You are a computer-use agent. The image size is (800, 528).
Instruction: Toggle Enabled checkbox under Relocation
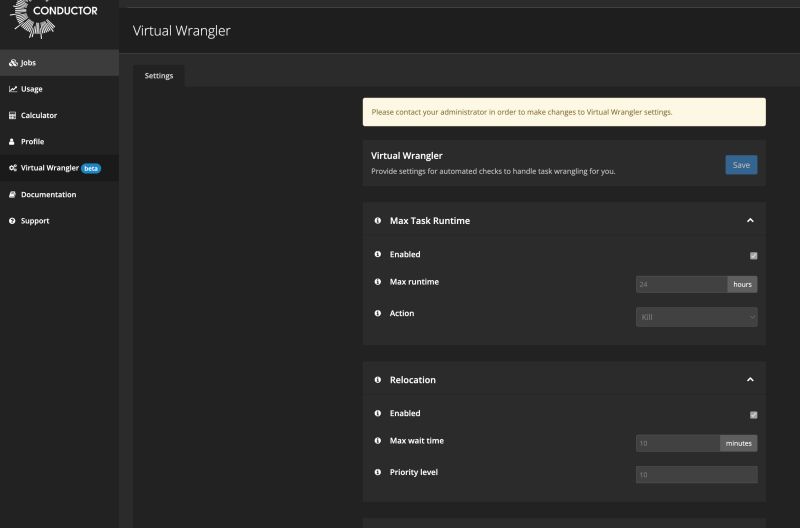754,415
